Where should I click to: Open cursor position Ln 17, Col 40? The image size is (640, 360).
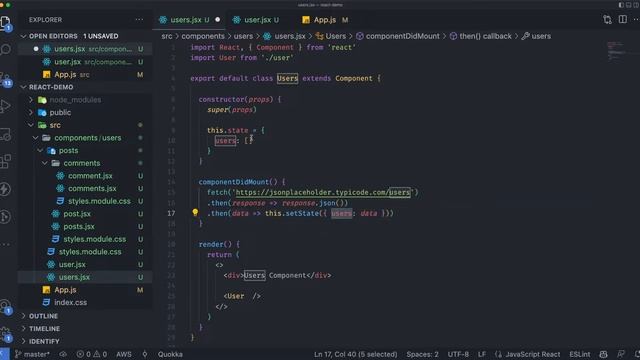pyautogui.click(x=355, y=354)
